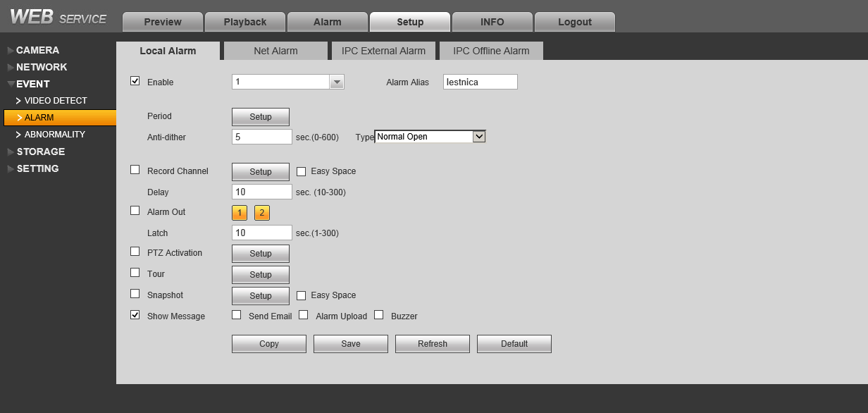Click the Copy button
The image size is (868, 413).
269,344
